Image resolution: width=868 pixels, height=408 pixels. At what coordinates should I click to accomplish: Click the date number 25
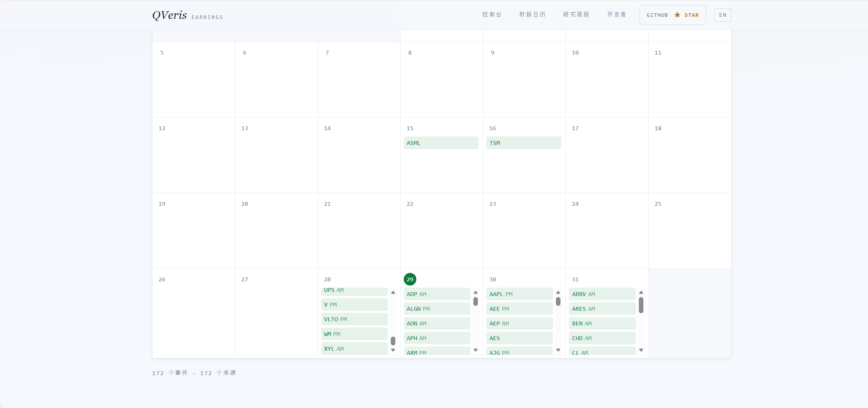[x=658, y=204]
